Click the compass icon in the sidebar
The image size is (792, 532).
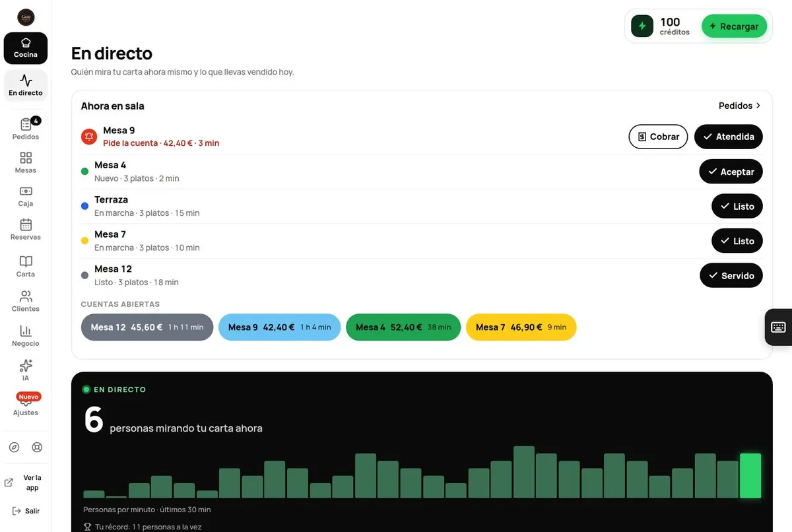pyautogui.click(x=15, y=447)
